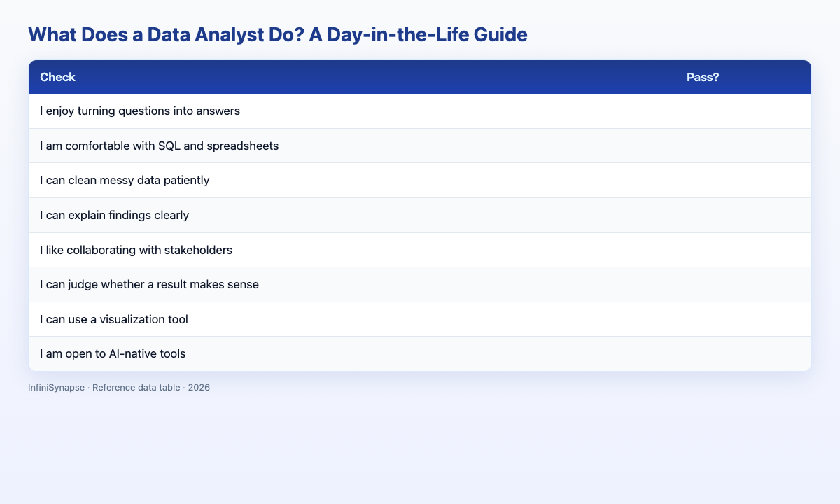Screen dimensions: 840x504
Task: Click the InfiniSynapse footer reference text
Action: (x=119, y=387)
